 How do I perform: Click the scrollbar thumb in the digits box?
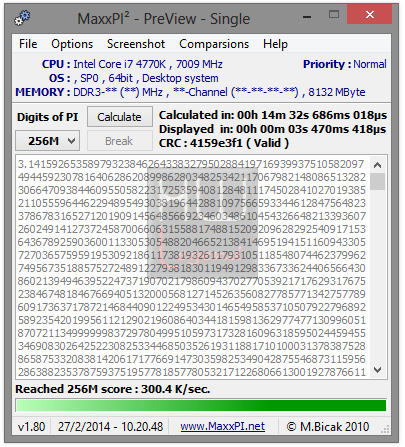tap(377, 181)
